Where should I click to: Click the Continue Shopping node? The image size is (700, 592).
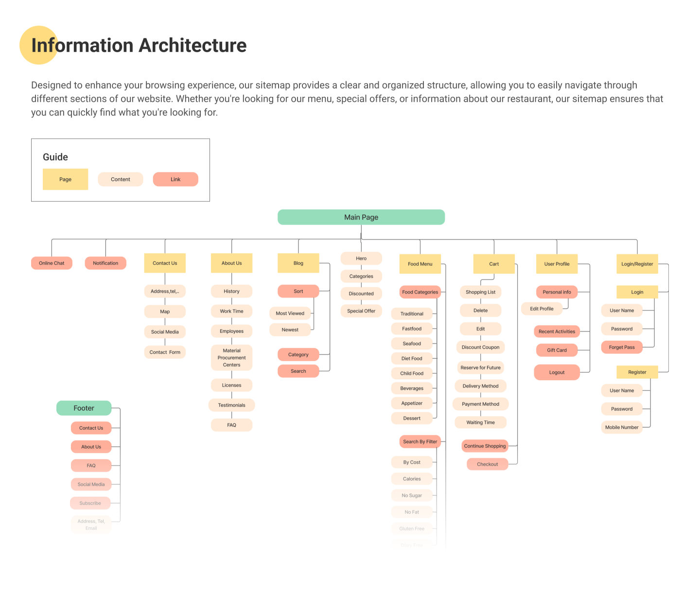click(x=485, y=446)
